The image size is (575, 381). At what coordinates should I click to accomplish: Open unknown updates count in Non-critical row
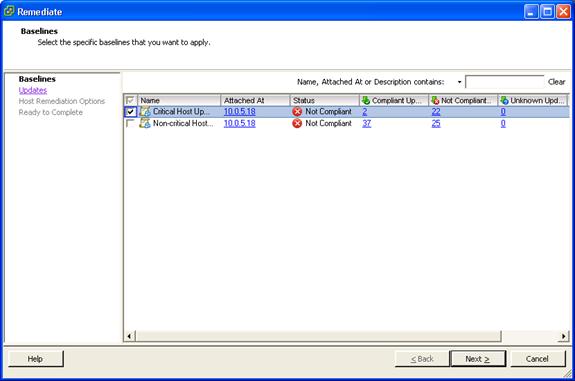coord(503,124)
